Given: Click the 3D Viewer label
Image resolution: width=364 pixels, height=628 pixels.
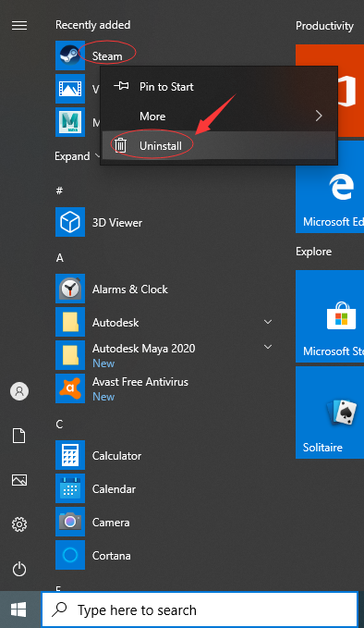Looking at the screenshot, I should (x=117, y=223).
